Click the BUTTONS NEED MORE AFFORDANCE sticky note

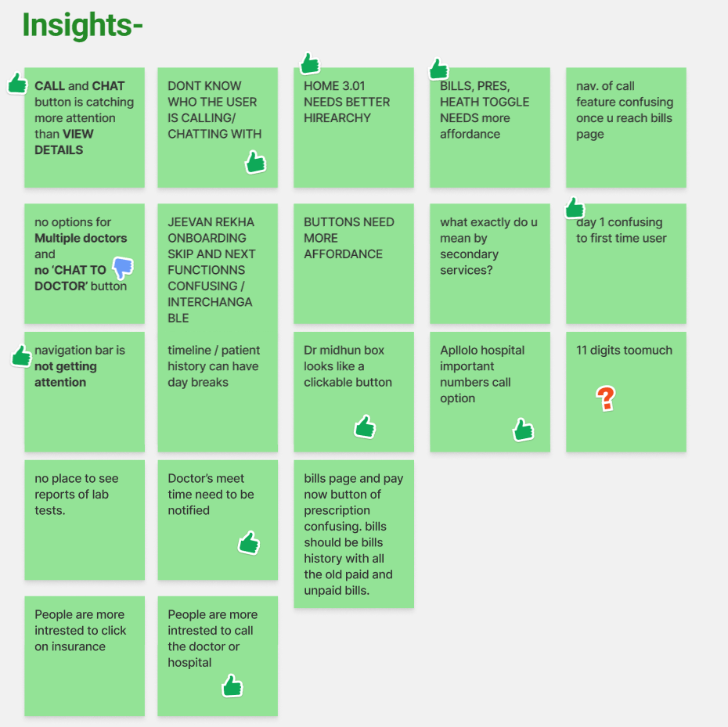[x=354, y=263]
